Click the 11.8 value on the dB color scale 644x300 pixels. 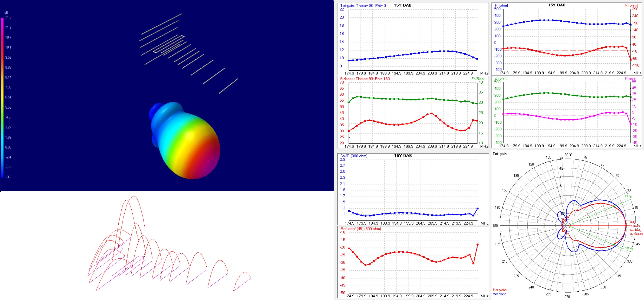coord(8,17)
